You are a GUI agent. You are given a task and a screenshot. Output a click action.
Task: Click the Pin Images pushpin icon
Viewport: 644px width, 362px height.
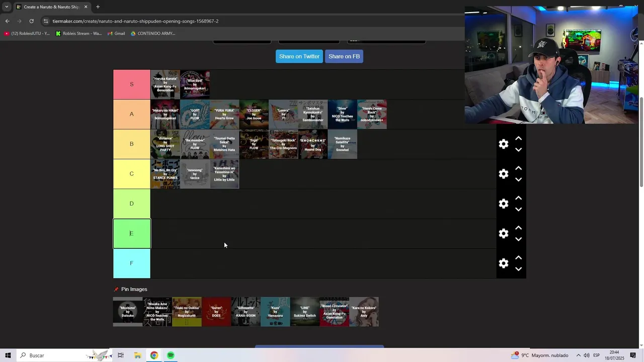(116, 290)
